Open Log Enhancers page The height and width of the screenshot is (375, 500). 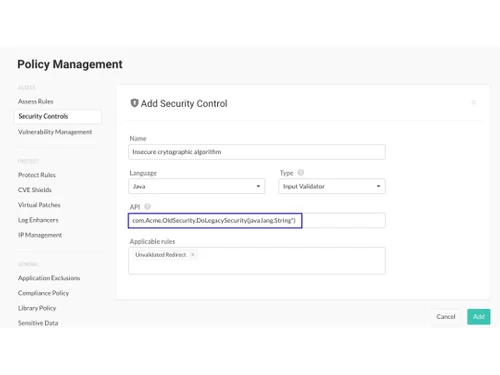(38, 220)
